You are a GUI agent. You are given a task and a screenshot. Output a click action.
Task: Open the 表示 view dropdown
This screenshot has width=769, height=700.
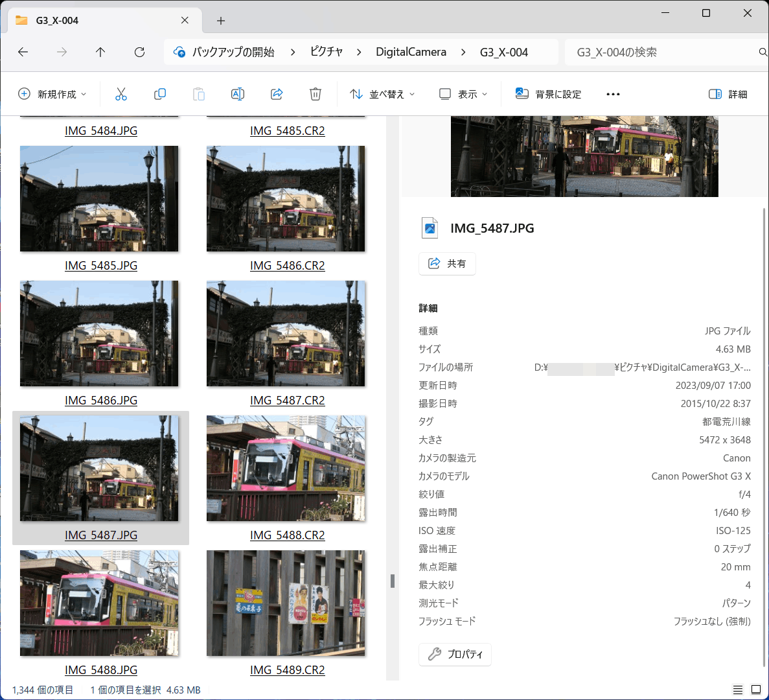pos(463,94)
